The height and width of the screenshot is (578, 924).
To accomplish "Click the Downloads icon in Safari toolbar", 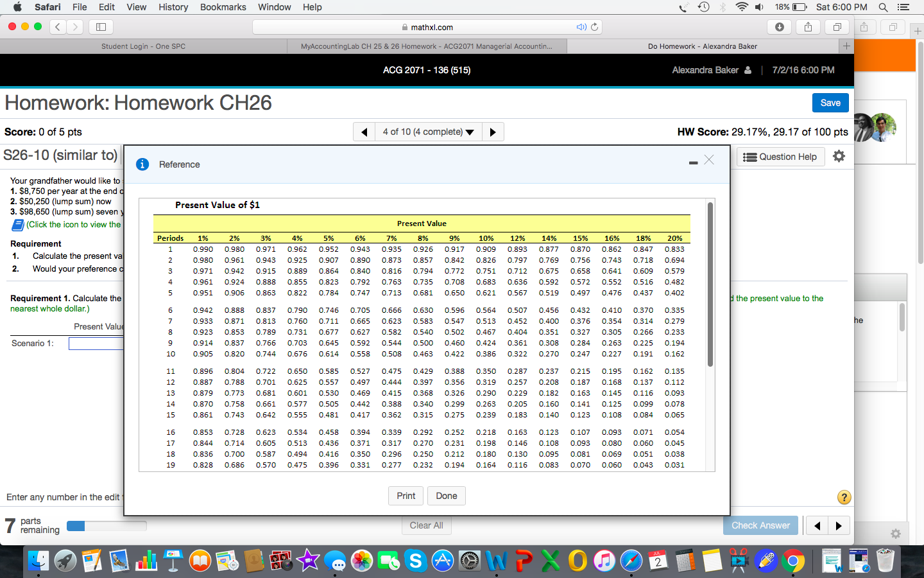I will [778, 27].
